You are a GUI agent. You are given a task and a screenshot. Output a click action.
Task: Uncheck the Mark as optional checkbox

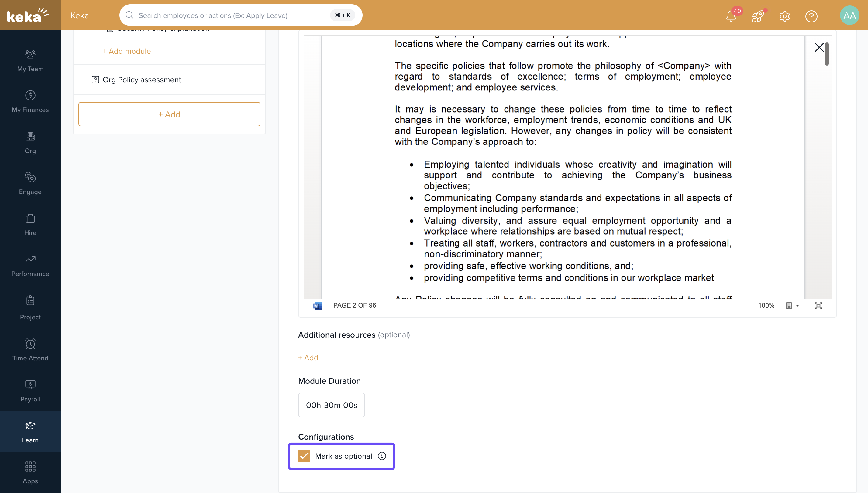[304, 456]
